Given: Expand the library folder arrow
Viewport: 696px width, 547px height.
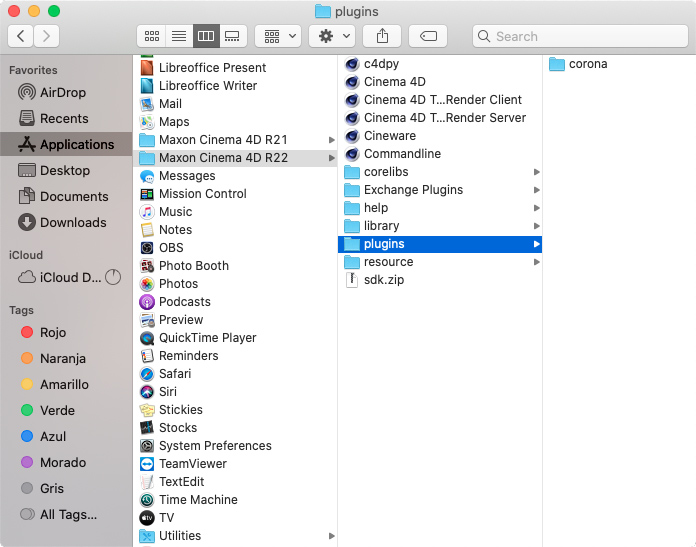Looking at the screenshot, I should (536, 226).
